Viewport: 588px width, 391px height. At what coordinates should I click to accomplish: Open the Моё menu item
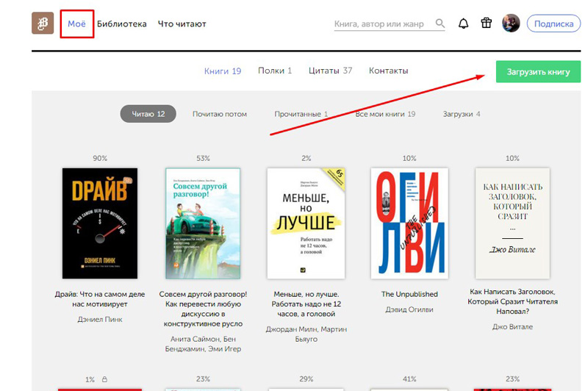77,24
